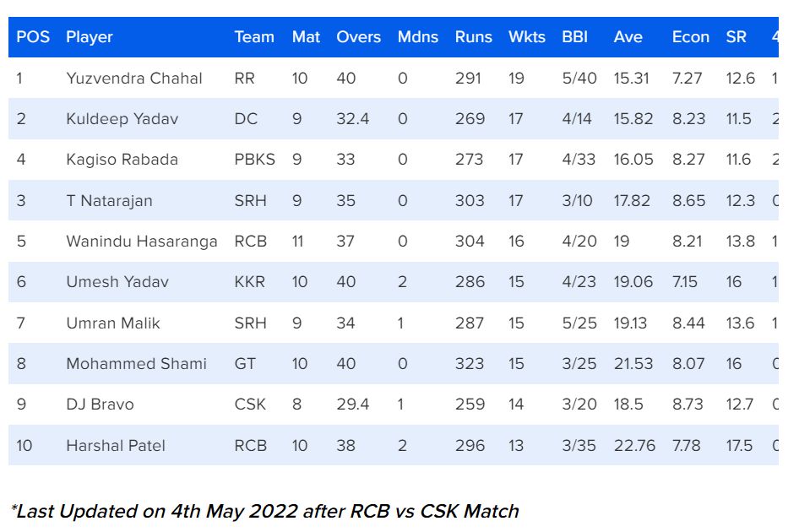Select Mohammed Shami player name
Image resolution: width=799 pixels, height=532 pixels.
point(136,364)
